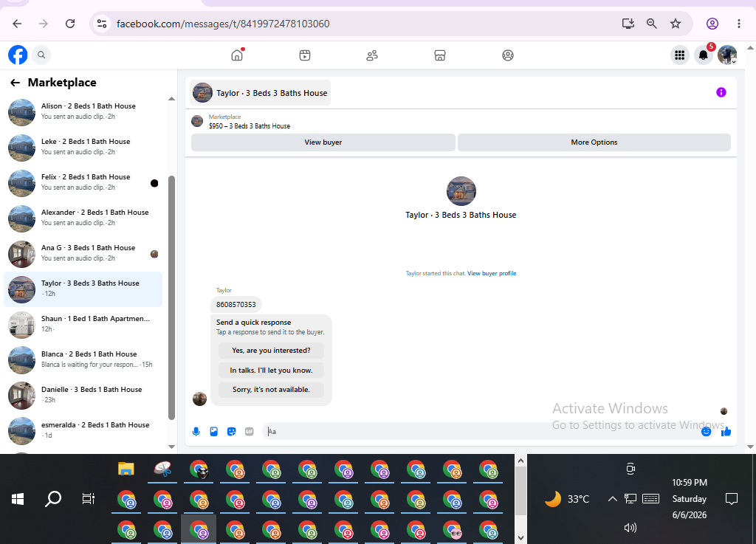
Task: Open the Facebook apps grid menu
Action: (680, 55)
